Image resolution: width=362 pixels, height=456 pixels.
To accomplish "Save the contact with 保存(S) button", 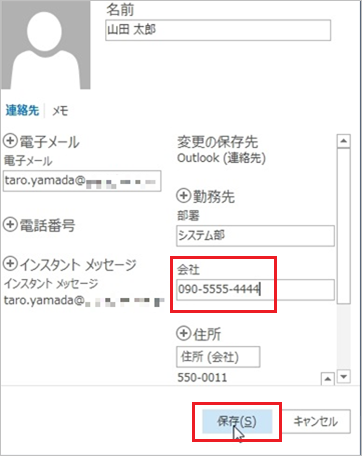I will tap(237, 421).
